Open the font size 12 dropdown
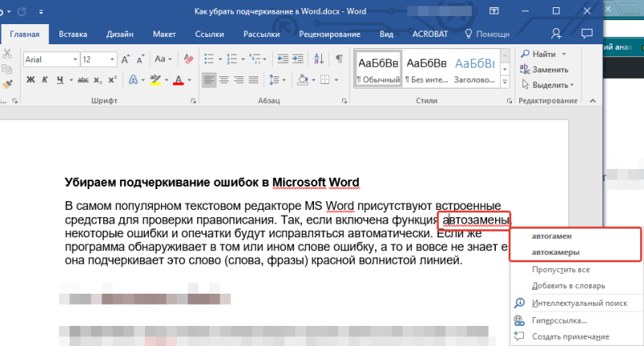Viewport: 644px width, 346px height. pos(112,60)
